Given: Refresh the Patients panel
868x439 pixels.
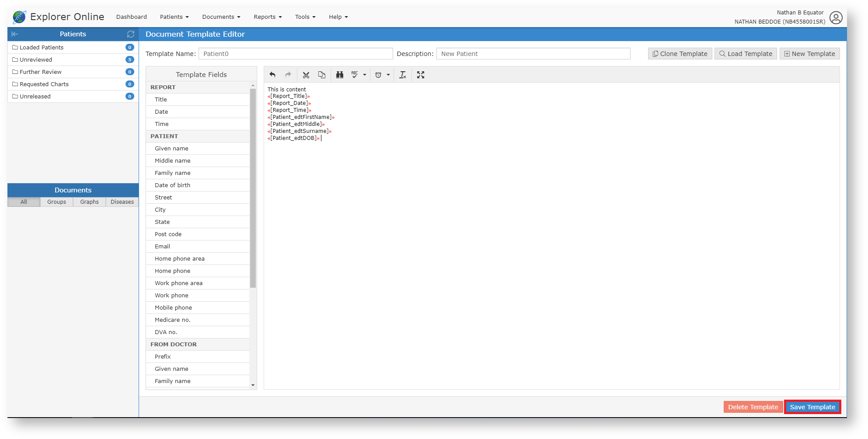Looking at the screenshot, I should (x=130, y=34).
